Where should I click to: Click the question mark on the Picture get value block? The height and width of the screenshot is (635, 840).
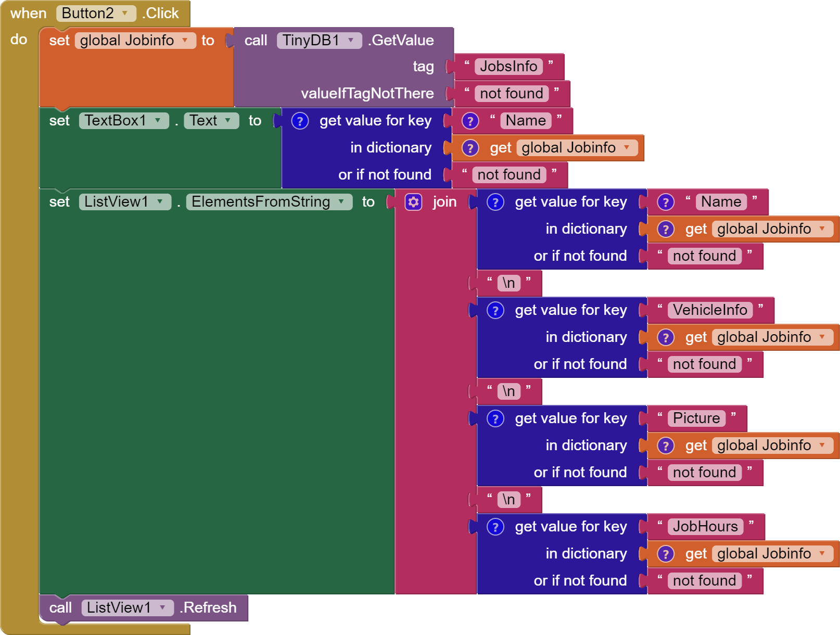494,418
